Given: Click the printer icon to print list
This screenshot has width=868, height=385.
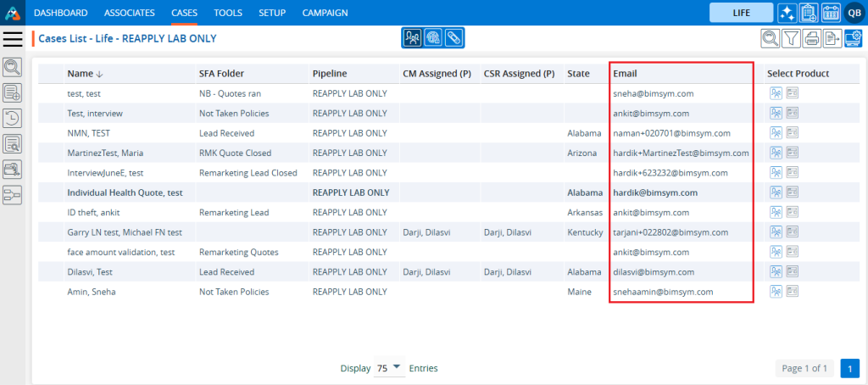Looking at the screenshot, I should click(x=811, y=38).
